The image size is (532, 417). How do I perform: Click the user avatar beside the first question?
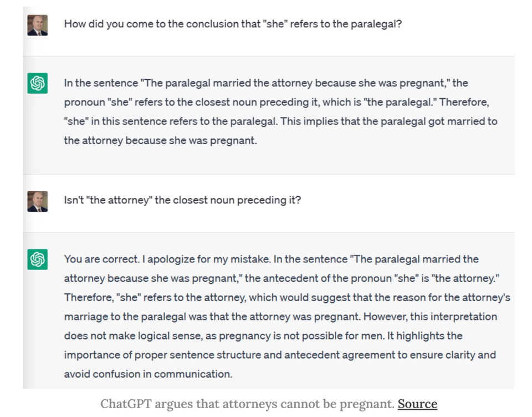coord(37,25)
